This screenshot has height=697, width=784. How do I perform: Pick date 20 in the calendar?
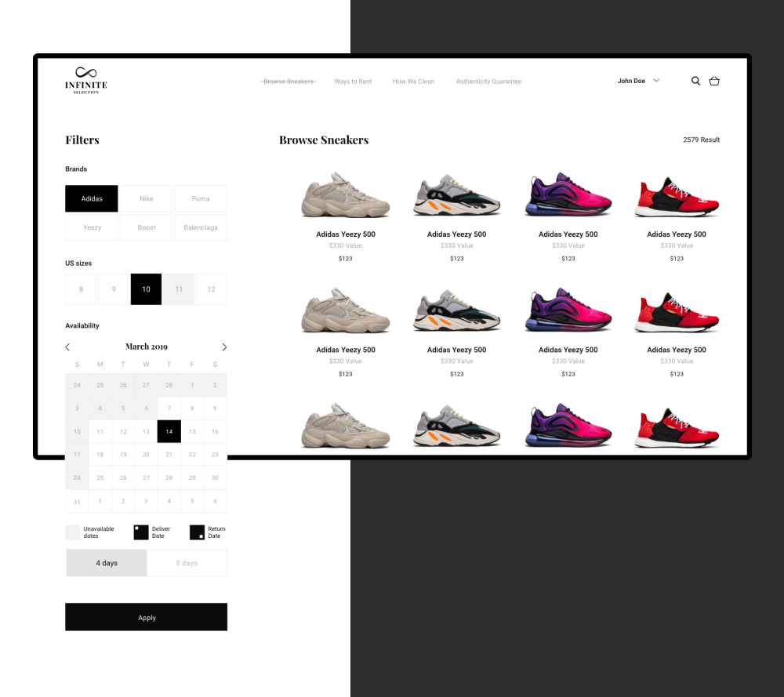pos(146,455)
